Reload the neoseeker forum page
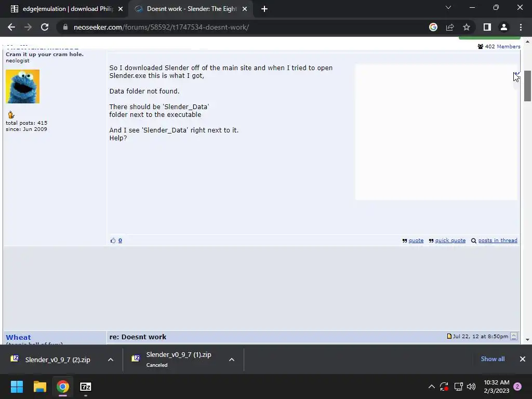This screenshot has width=532, height=399. click(x=45, y=27)
